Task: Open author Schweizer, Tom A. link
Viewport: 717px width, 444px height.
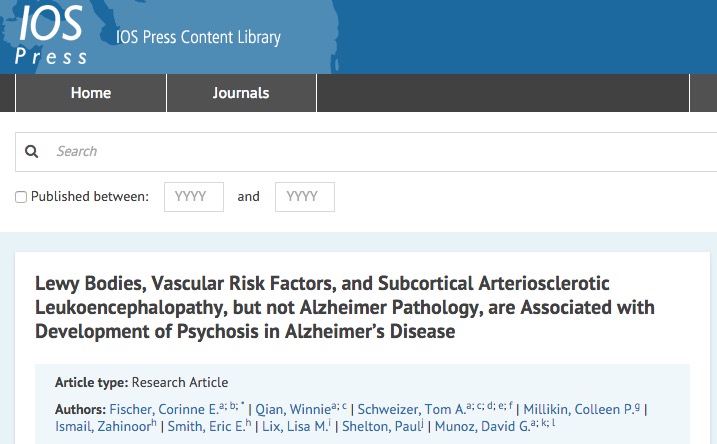Action: point(411,409)
